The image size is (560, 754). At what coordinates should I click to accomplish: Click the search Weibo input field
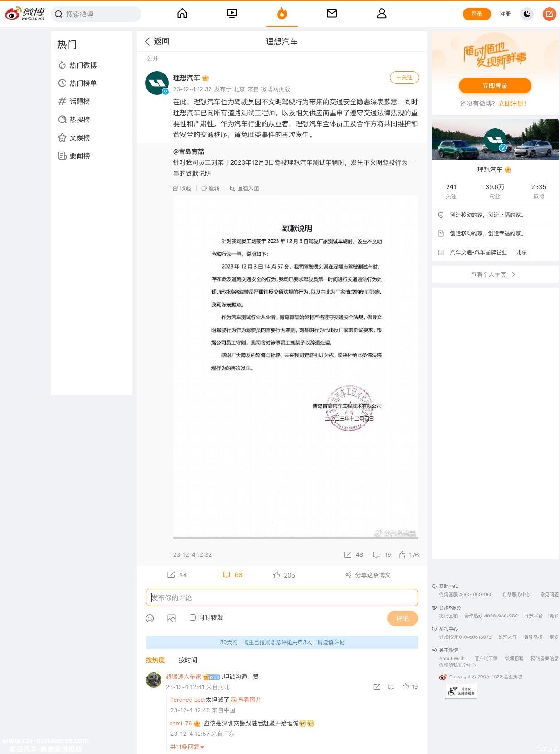point(96,14)
